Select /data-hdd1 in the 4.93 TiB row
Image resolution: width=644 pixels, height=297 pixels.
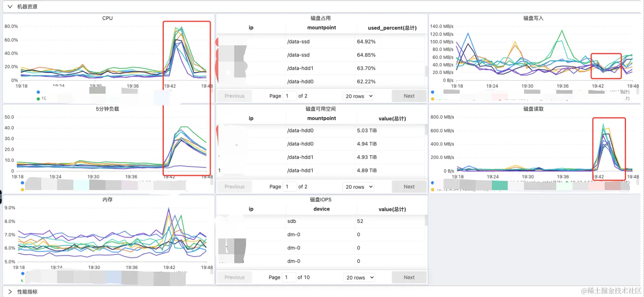300,157
